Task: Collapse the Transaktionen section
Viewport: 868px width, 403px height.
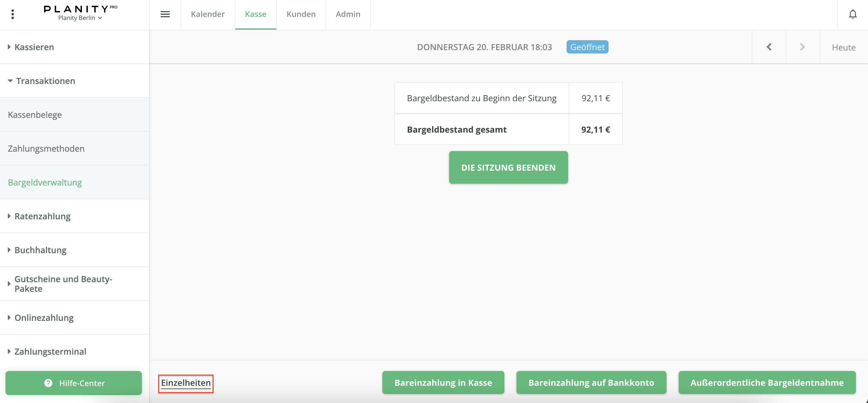Action: 46,81
